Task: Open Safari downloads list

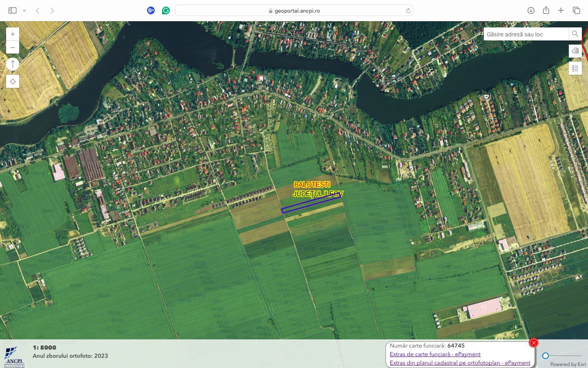Action: tap(531, 11)
